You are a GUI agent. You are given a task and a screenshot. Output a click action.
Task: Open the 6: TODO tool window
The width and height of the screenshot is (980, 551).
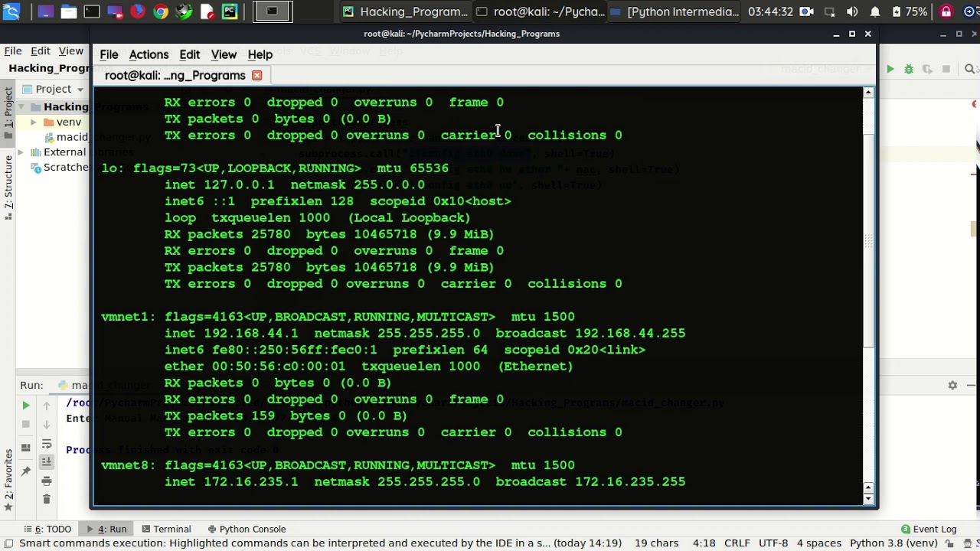point(47,529)
